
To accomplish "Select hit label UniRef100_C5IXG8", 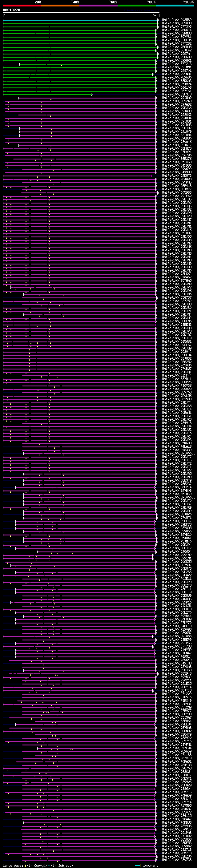I will point(177,162).
